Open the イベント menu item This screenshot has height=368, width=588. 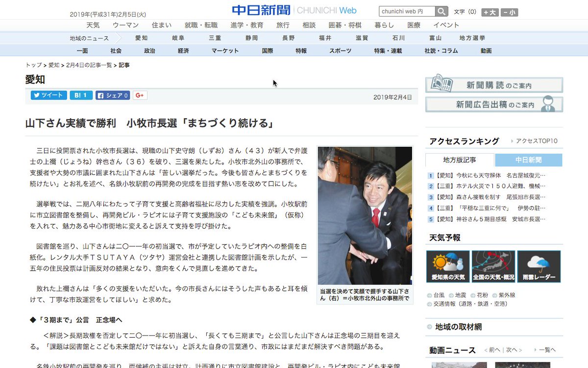pyautogui.click(x=446, y=25)
